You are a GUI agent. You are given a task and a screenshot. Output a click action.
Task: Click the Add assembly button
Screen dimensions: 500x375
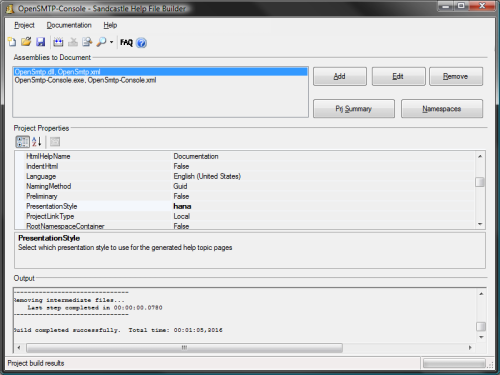click(340, 76)
